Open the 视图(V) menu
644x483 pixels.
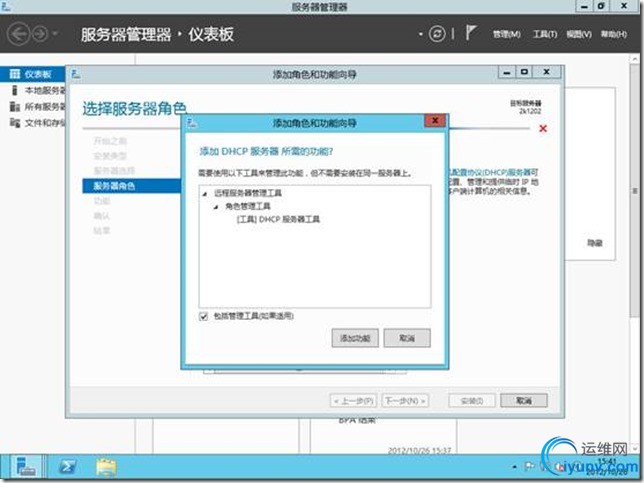point(579,34)
